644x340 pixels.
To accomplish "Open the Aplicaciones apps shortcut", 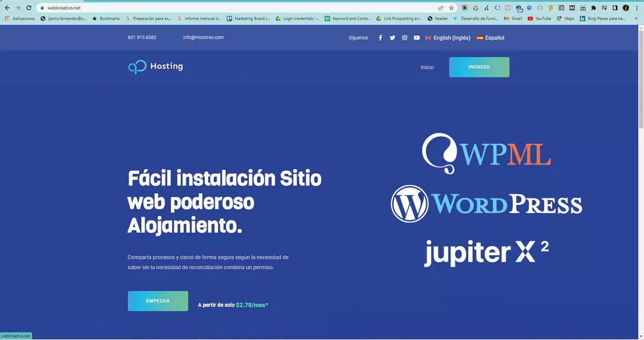I will (20, 18).
